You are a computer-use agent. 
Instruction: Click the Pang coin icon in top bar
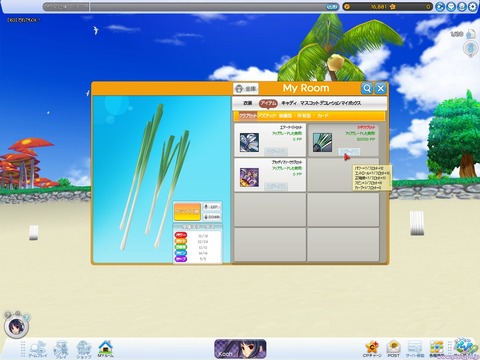347,6
